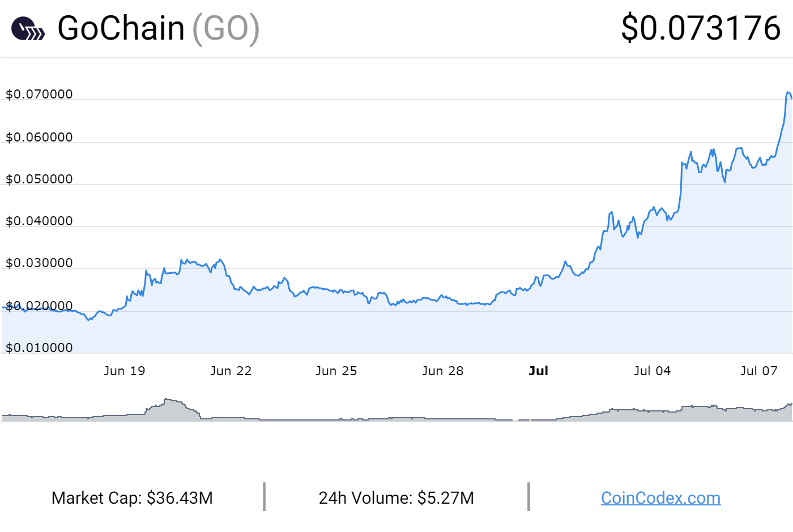The height and width of the screenshot is (532, 793).
Task: Open the CoinCodex.com link
Action: [660, 498]
